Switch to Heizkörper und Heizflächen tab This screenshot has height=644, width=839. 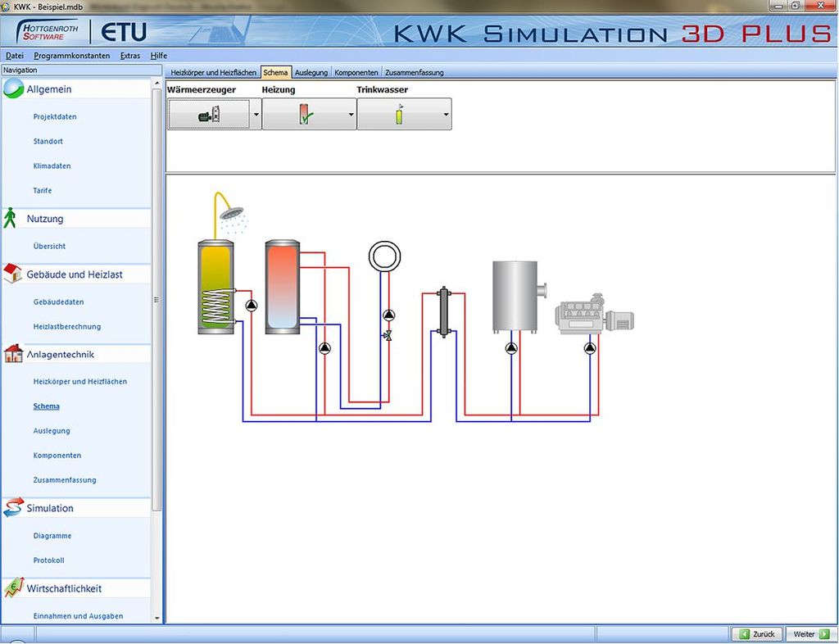click(214, 72)
